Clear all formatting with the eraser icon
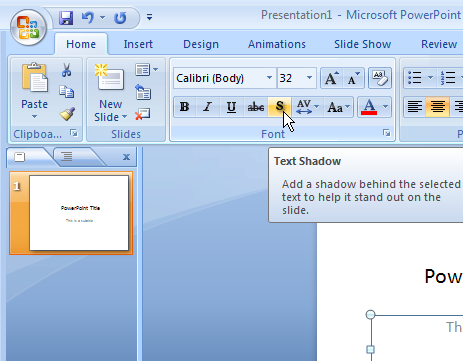The image size is (463, 361). (x=380, y=78)
